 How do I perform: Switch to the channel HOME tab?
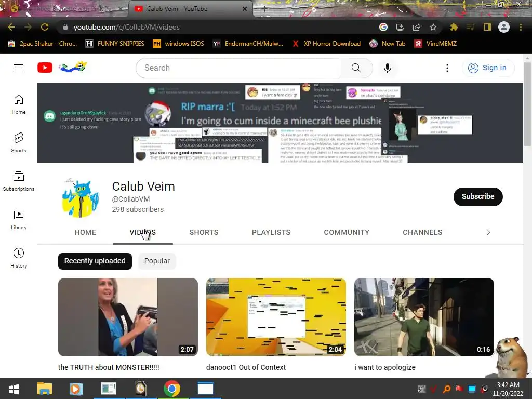pos(85,232)
